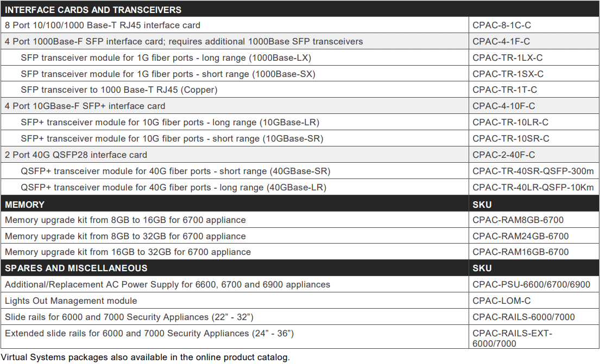Click the Memory upgrade 16GB to 32GB row

(x=128, y=252)
